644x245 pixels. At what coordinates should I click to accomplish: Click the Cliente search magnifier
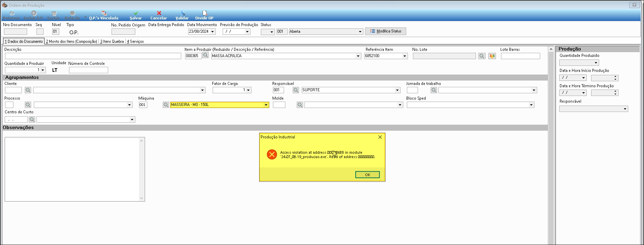(28, 90)
